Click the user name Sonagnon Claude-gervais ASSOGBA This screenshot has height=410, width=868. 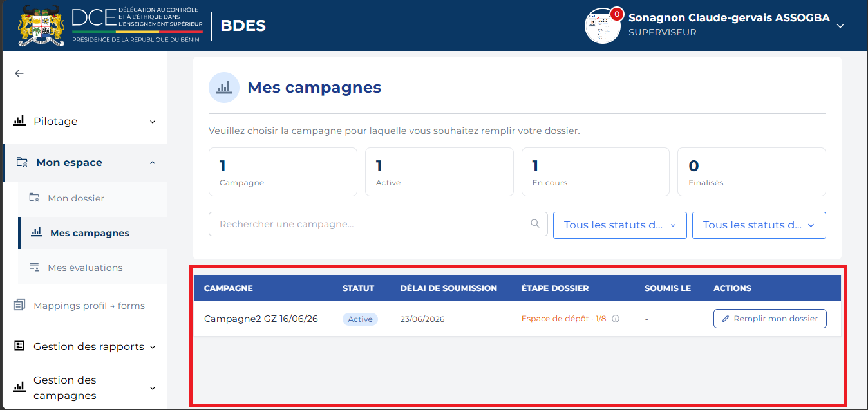(729, 17)
